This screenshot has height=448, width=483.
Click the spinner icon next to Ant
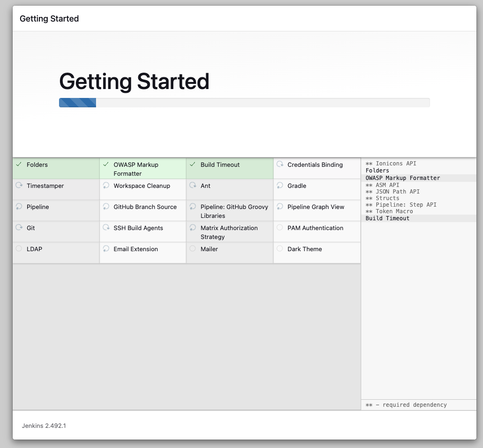pyautogui.click(x=193, y=185)
